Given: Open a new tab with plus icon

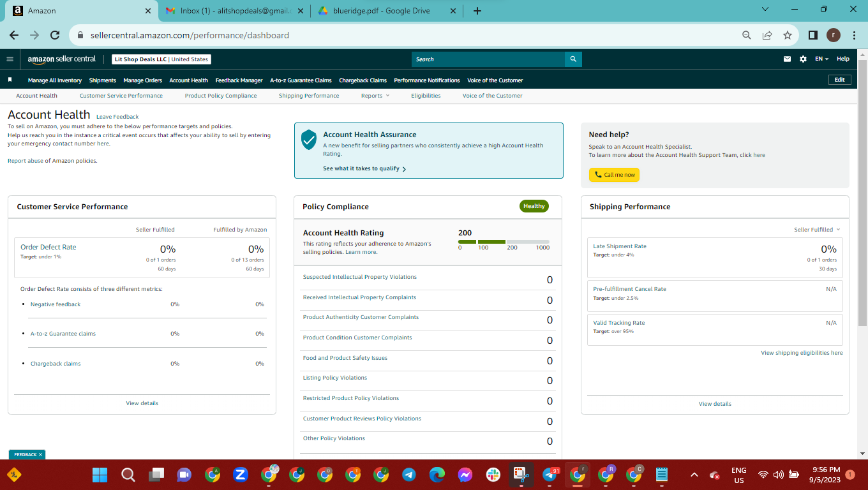Looking at the screenshot, I should [477, 11].
